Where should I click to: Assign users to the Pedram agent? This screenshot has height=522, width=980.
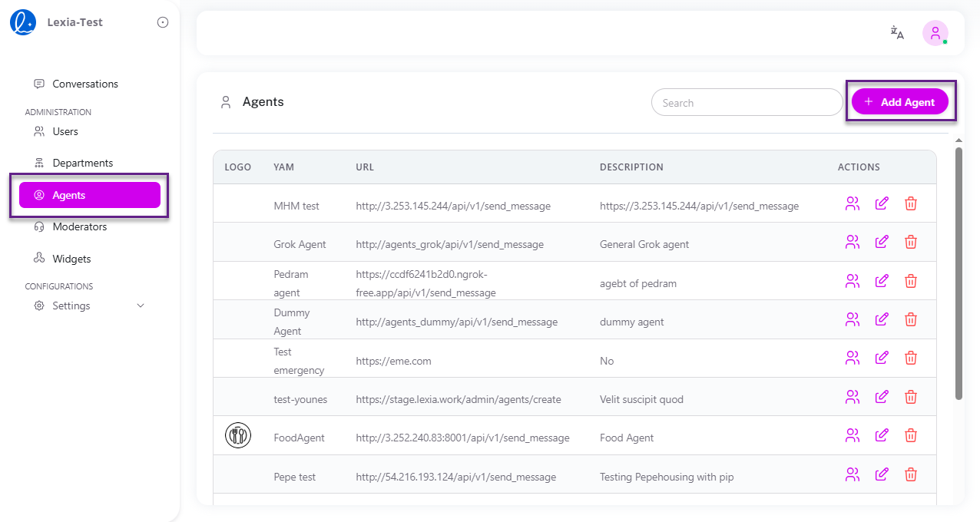[852, 280]
